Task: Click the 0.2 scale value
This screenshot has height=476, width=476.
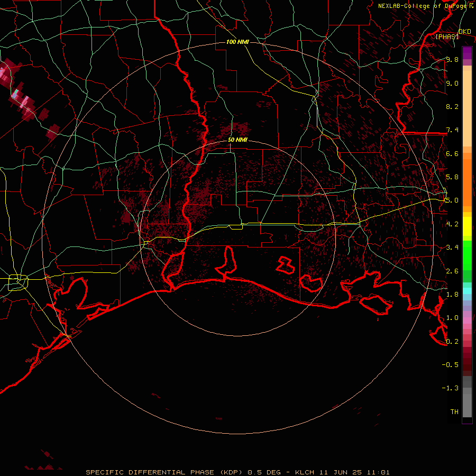Action: point(452,342)
